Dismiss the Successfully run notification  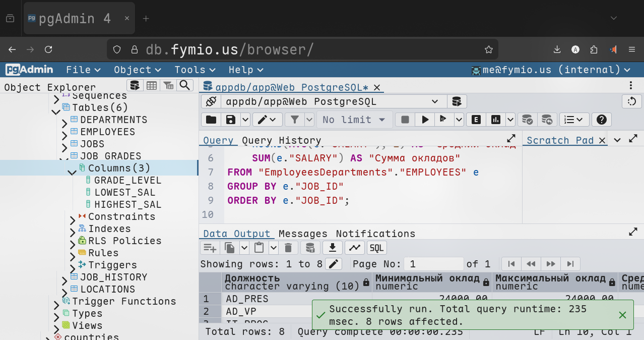[x=622, y=315]
